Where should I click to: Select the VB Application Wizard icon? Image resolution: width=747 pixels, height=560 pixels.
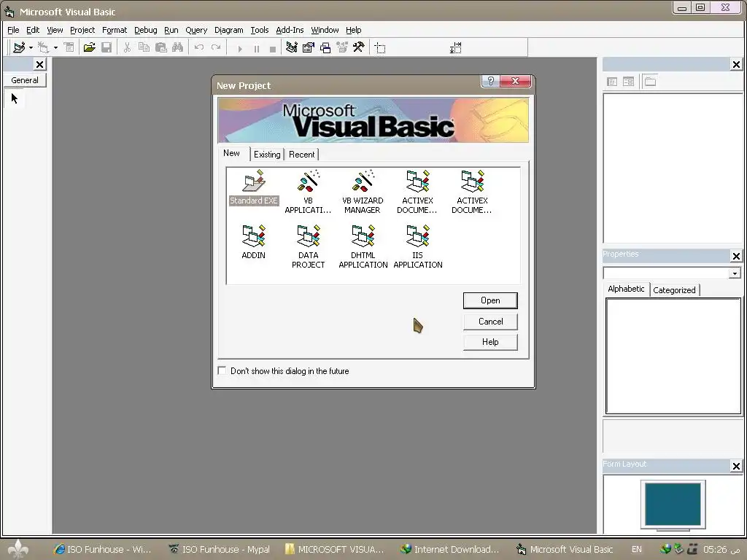[309, 192]
